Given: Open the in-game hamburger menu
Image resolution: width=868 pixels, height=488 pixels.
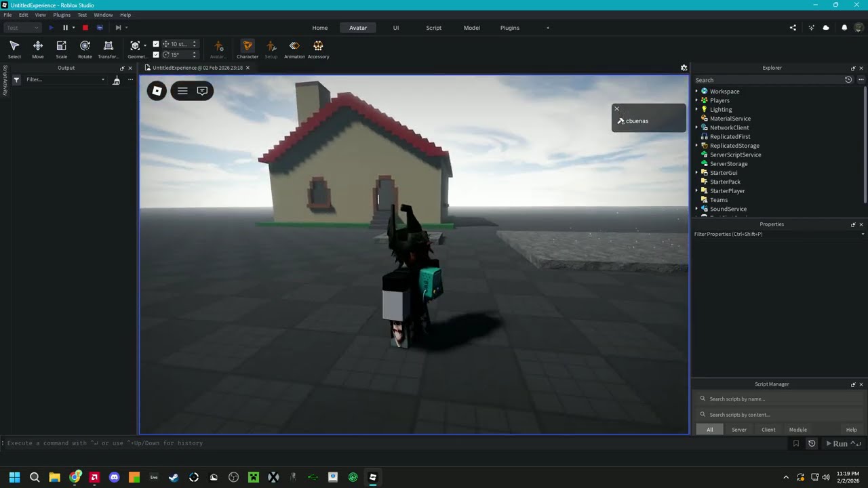Looking at the screenshot, I should point(182,91).
